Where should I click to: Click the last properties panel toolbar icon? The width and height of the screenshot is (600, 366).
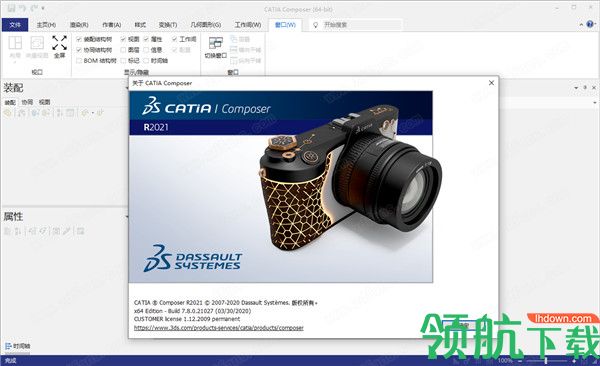tap(80, 231)
